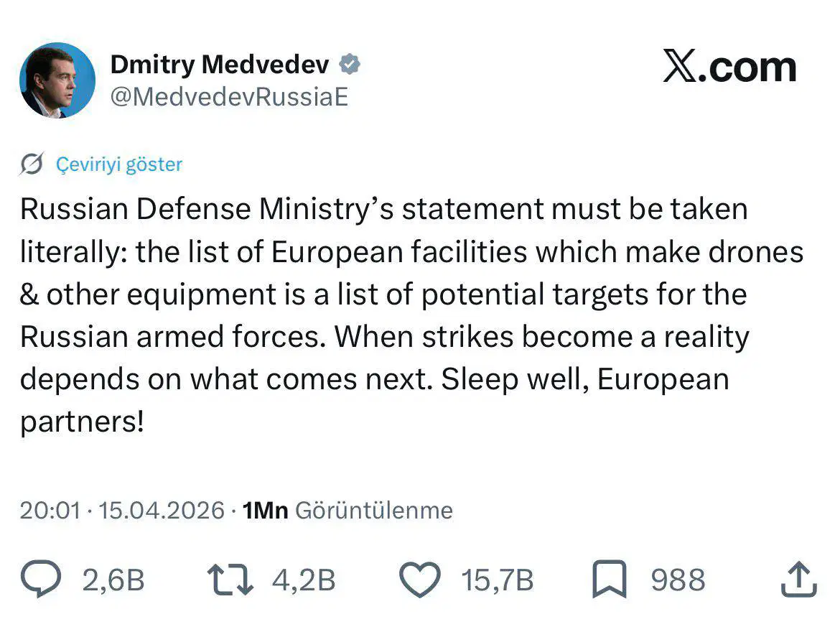Open Dmitry Medvedev's profile picture

click(x=57, y=80)
